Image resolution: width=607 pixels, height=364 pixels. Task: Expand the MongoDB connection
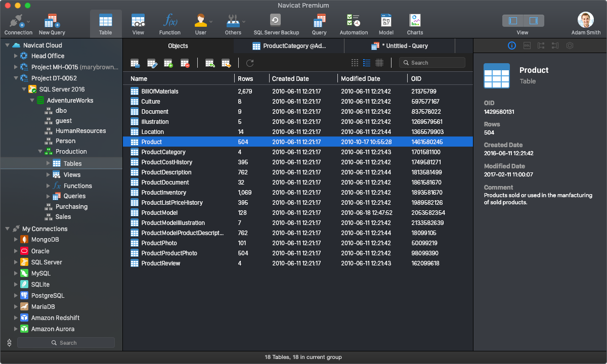15,240
